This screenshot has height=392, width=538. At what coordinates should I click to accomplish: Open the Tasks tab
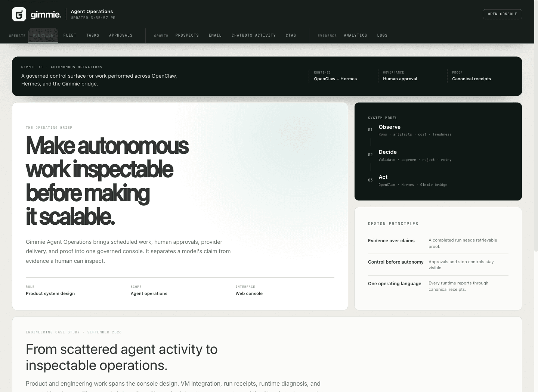(93, 35)
